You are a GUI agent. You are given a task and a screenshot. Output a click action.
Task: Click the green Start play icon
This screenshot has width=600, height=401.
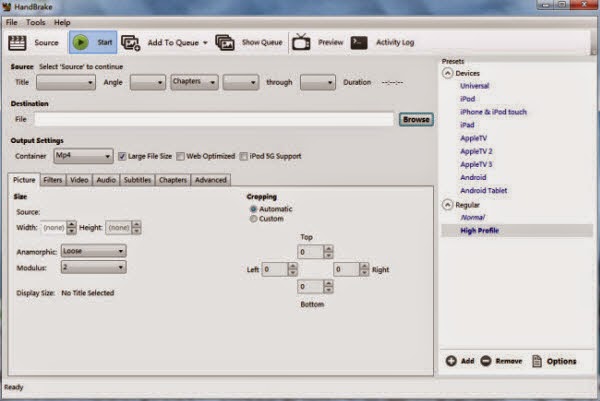pyautogui.click(x=81, y=42)
